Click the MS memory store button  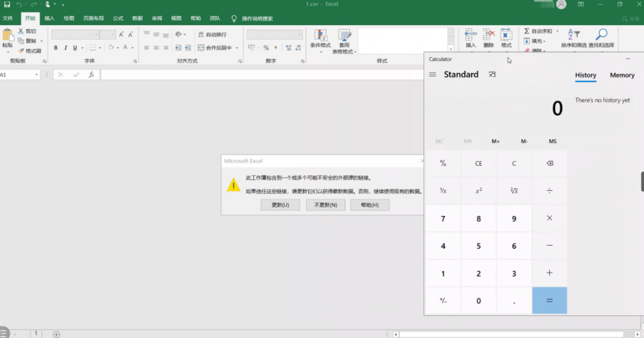(x=553, y=141)
